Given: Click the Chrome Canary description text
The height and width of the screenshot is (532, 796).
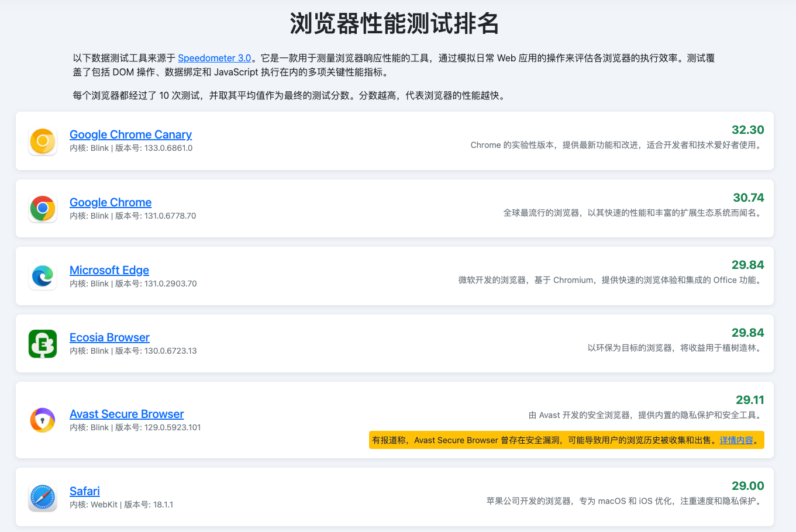Looking at the screenshot, I should pyautogui.click(x=618, y=145).
